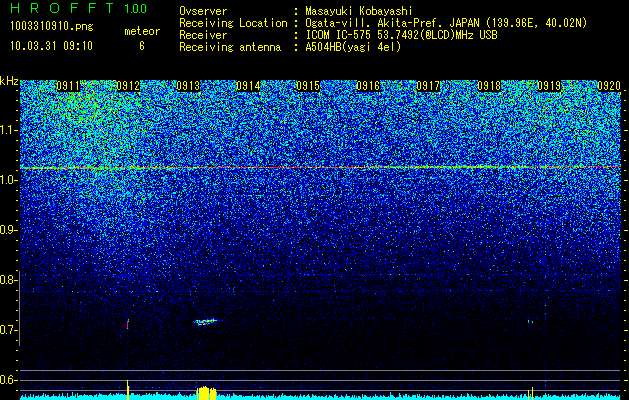
Task: Click the 0911 time marker
Action: (68, 86)
